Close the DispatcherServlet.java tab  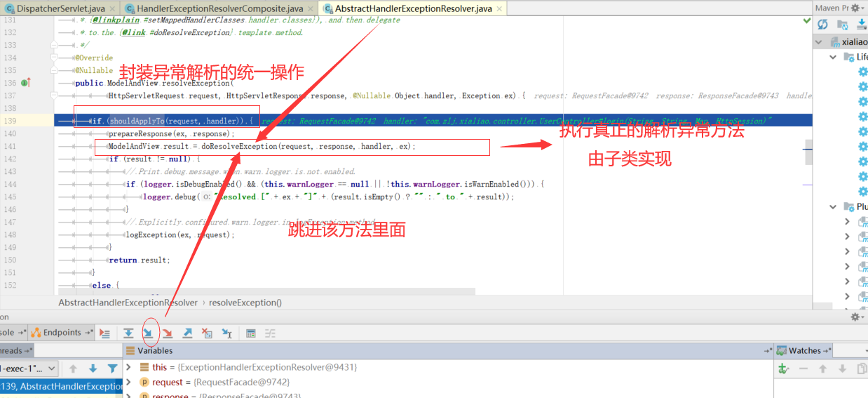coord(113,8)
